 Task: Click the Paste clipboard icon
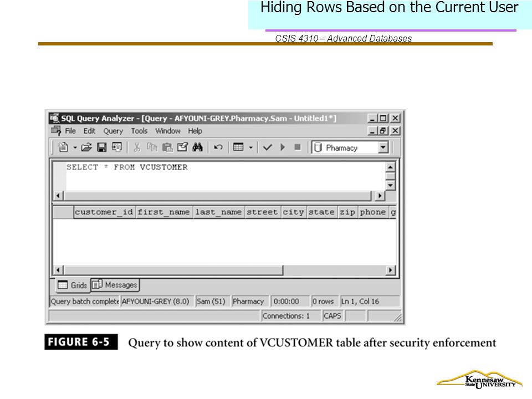coord(167,147)
